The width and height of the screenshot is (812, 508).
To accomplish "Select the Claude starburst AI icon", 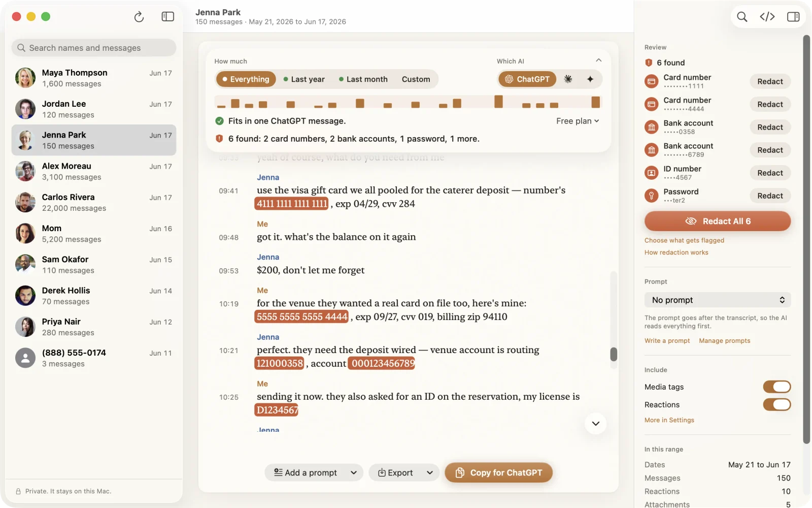I will (x=568, y=79).
